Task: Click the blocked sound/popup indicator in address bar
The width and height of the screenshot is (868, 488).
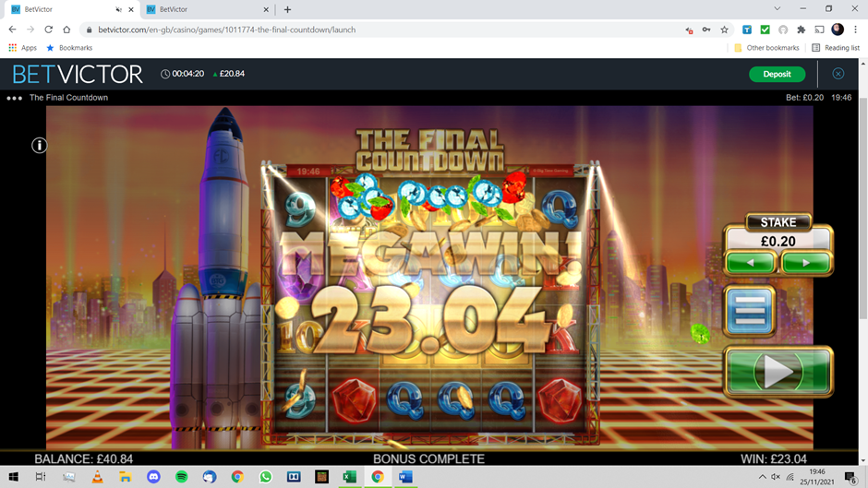Action: point(689,30)
